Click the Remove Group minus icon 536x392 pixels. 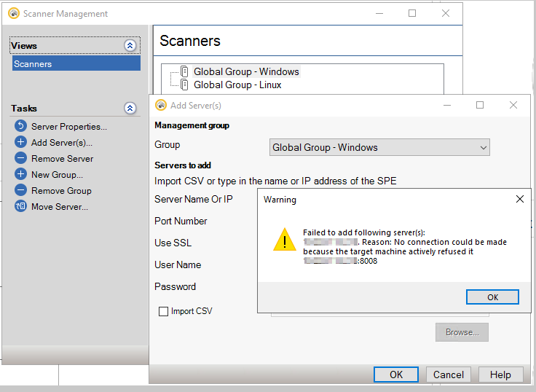(20, 190)
